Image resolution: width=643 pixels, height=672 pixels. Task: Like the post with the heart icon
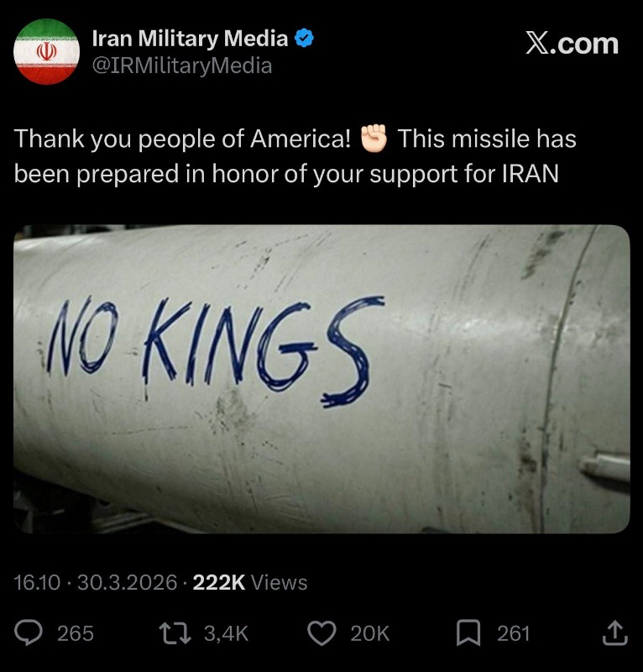point(321,633)
